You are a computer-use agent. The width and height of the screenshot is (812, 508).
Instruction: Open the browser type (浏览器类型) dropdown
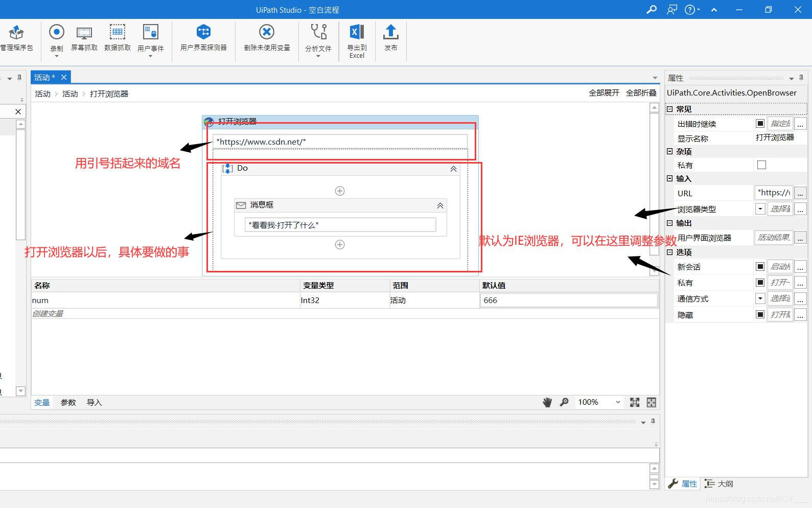(x=760, y=209)
